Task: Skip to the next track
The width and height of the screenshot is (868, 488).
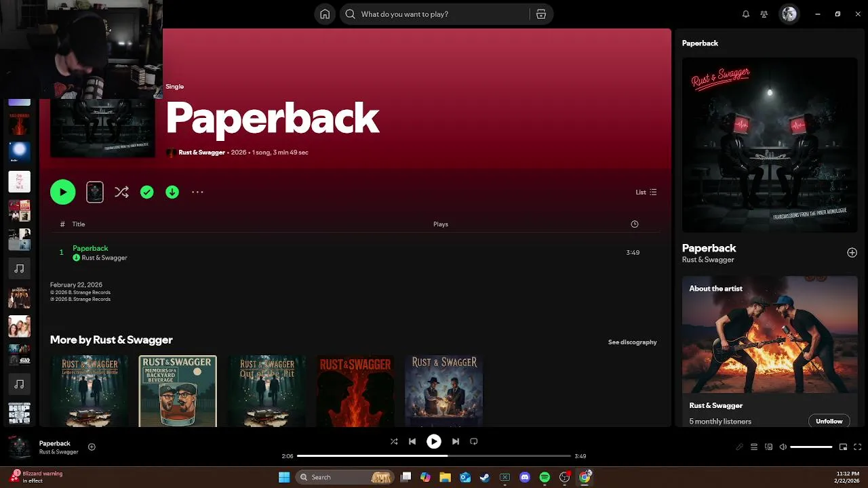Action: click(456, 441)
